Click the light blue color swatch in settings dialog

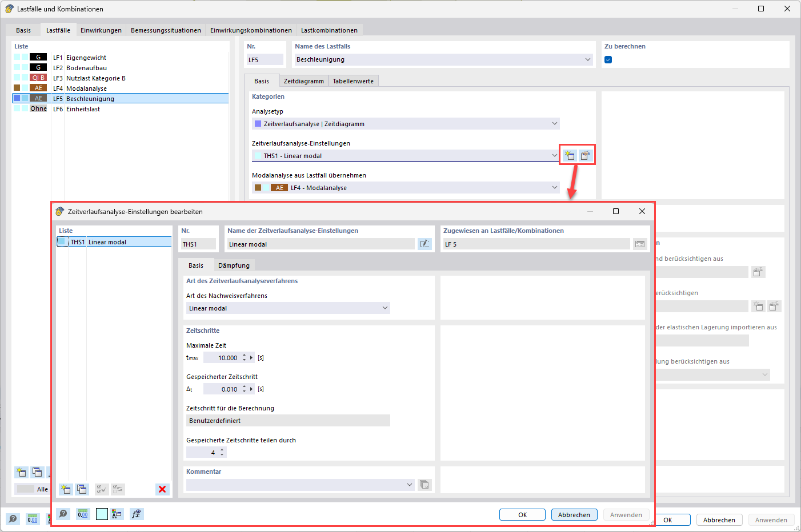(x=102, y=514)
